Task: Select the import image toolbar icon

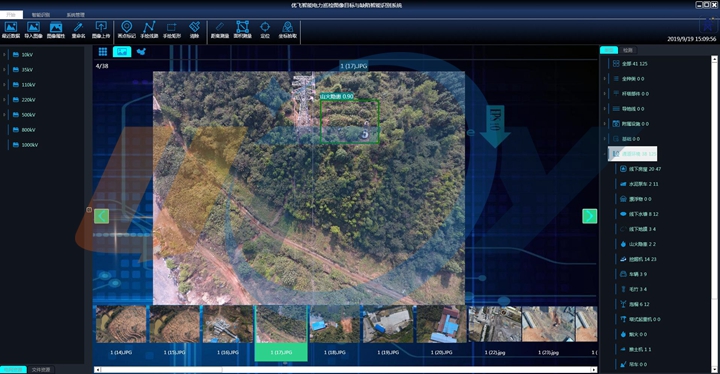Action: pyautogui.click(x=33, y=29)
